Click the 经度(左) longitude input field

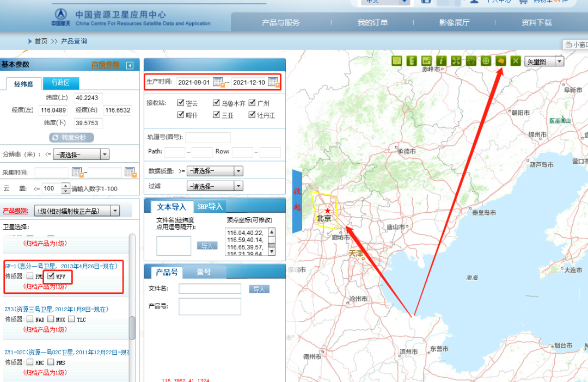[x=53, y=110]
